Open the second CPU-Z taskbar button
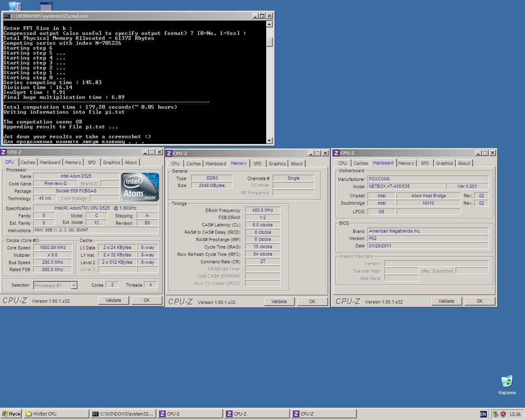 click(257, 414)
